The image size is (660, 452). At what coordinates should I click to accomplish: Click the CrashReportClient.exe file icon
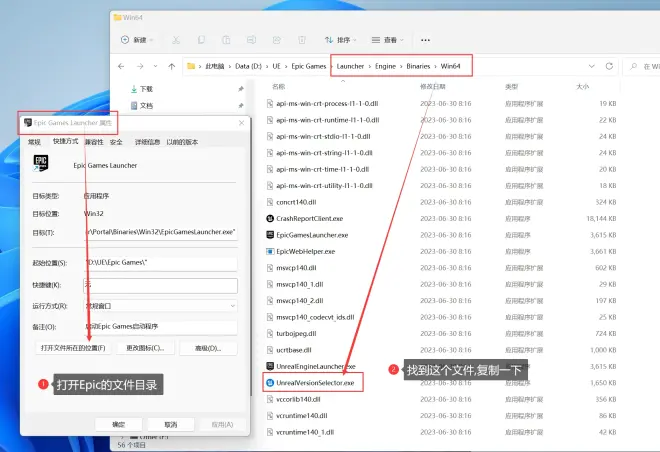pyautogui.click(x=268, y=218)
